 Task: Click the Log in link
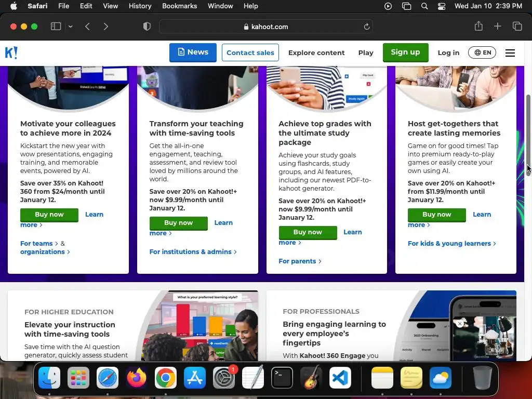pyautogui.click(x=448, y=52)
